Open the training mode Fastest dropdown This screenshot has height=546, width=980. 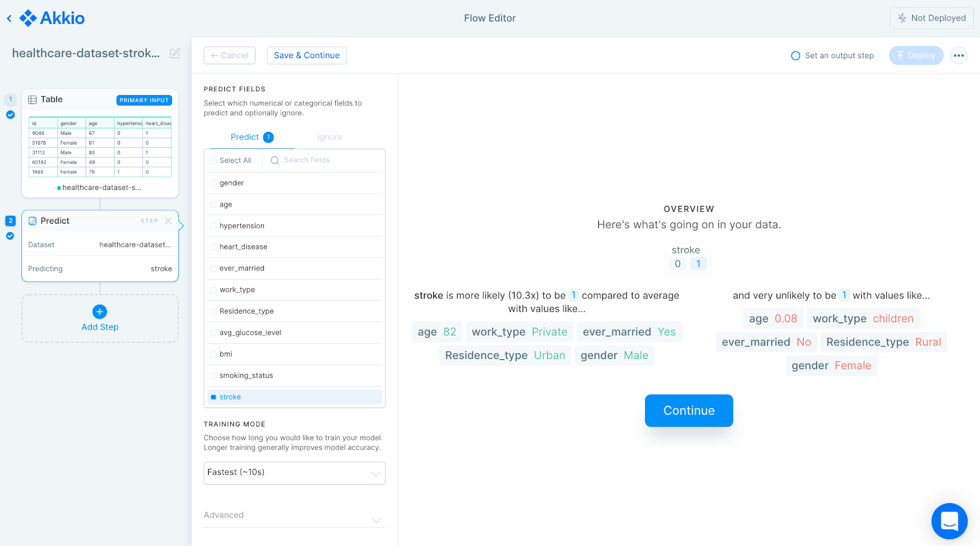pyautogui.click(x=295, y=473)
